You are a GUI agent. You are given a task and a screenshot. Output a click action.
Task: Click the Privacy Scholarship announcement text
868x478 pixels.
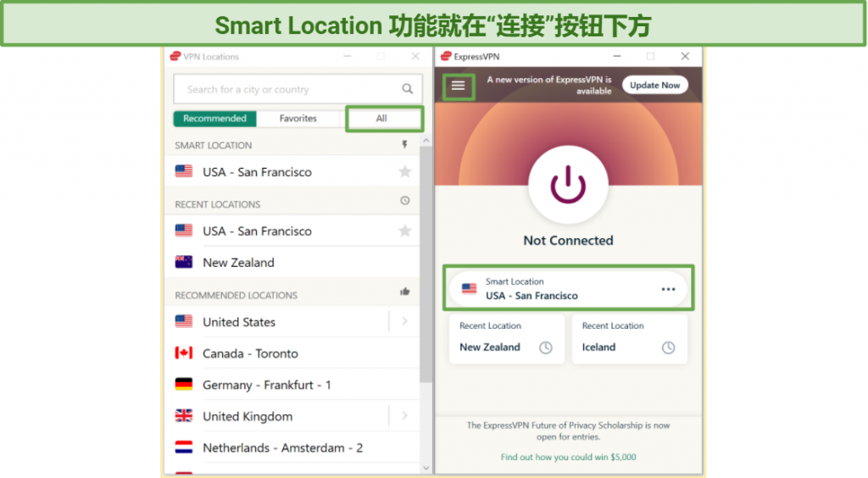pos(568,431)
